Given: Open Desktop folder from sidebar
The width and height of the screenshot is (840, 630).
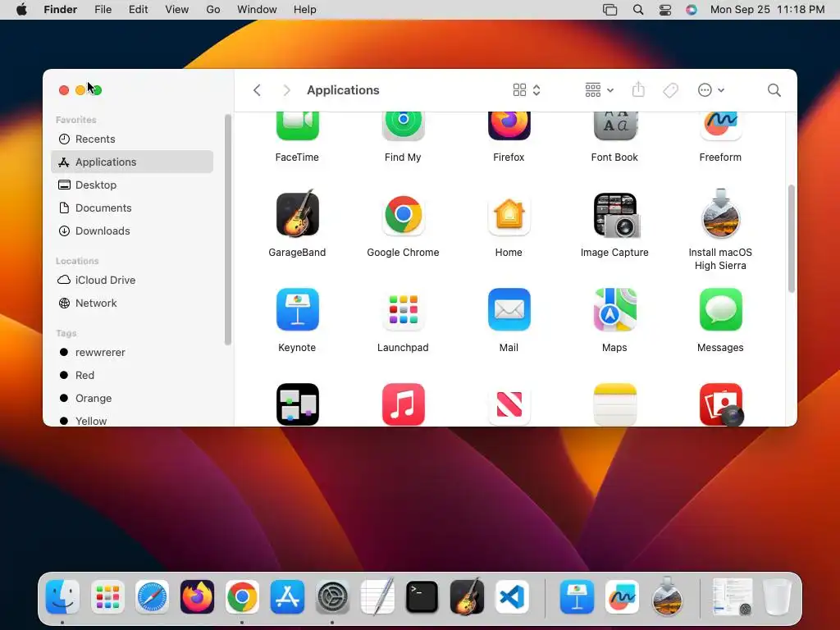Looking at the screenshot, I should pyautogui.click(x=132, y=185).
